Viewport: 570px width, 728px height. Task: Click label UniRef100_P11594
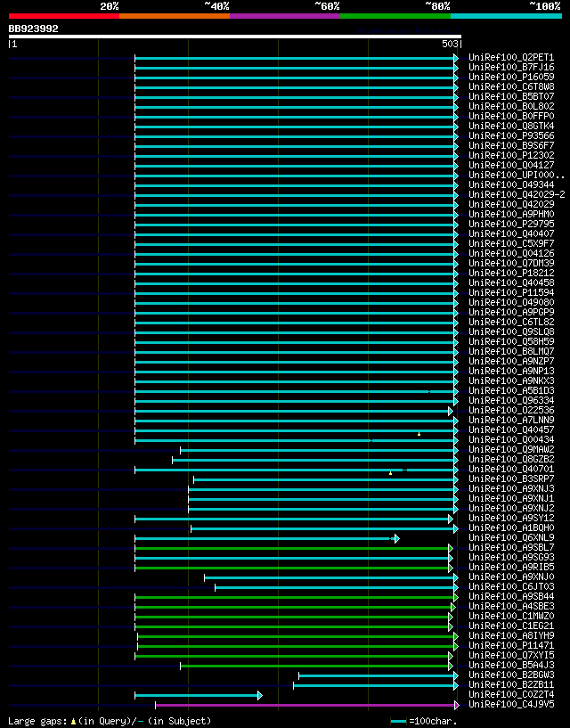(x=511, y=292)
